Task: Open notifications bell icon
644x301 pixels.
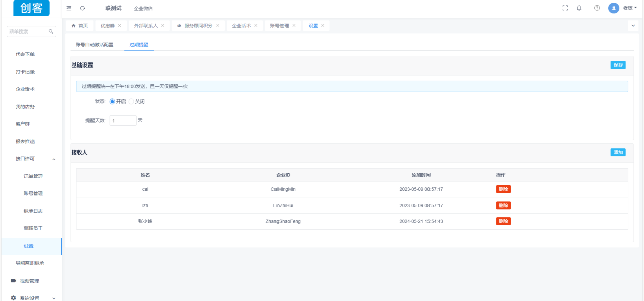Action: tap(579, 8)
